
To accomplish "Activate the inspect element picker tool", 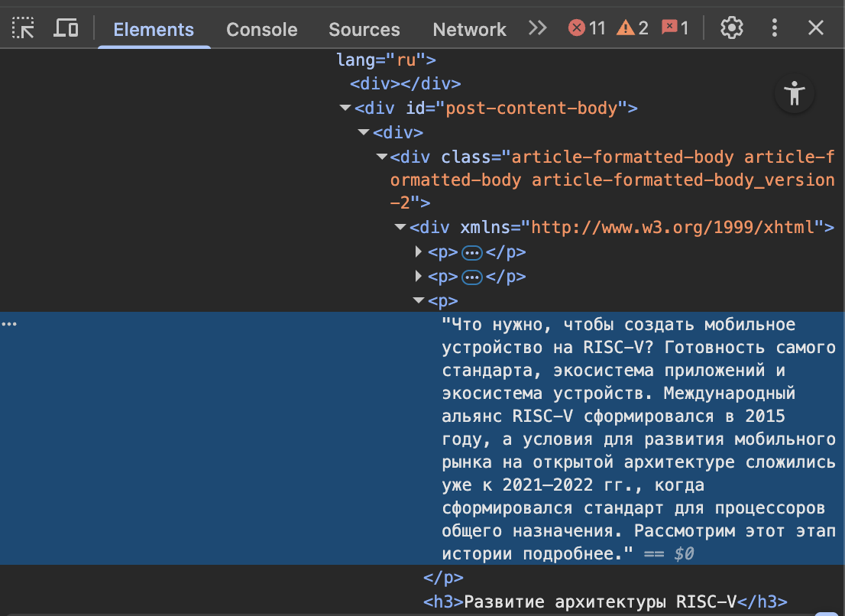I will coord(24,29).
